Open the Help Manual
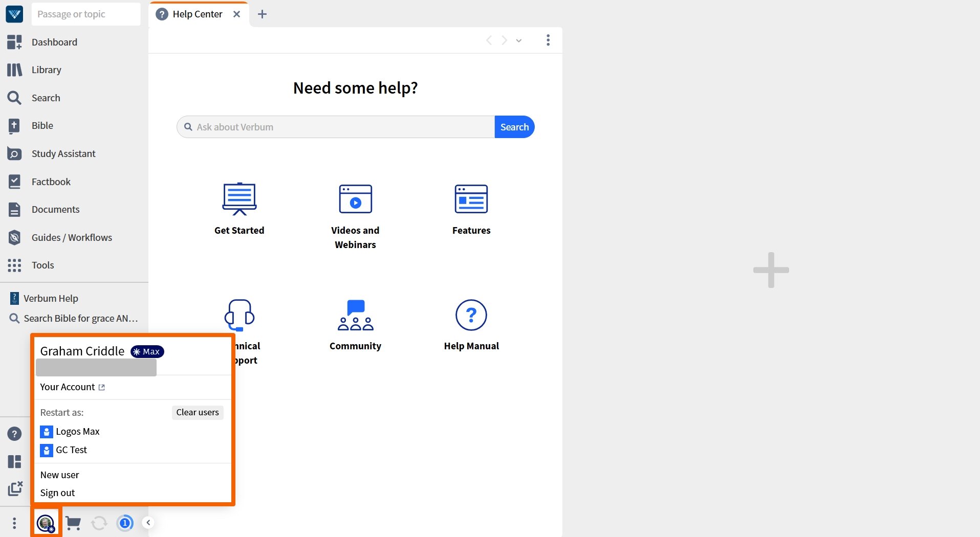980x537 pixels. (x=471, y=325)
